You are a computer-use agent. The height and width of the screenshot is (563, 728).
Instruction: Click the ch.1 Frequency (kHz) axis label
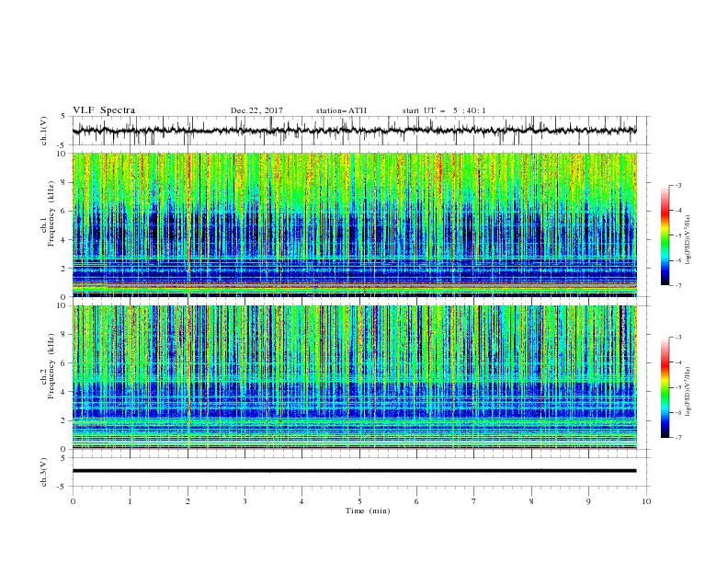click(48, 213)
